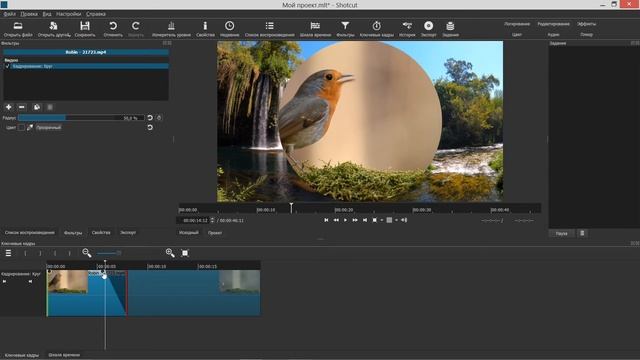Screen dimensions: 640x360
Task: Open the zoom dropdown arrow in player
Action: point(382,220)
